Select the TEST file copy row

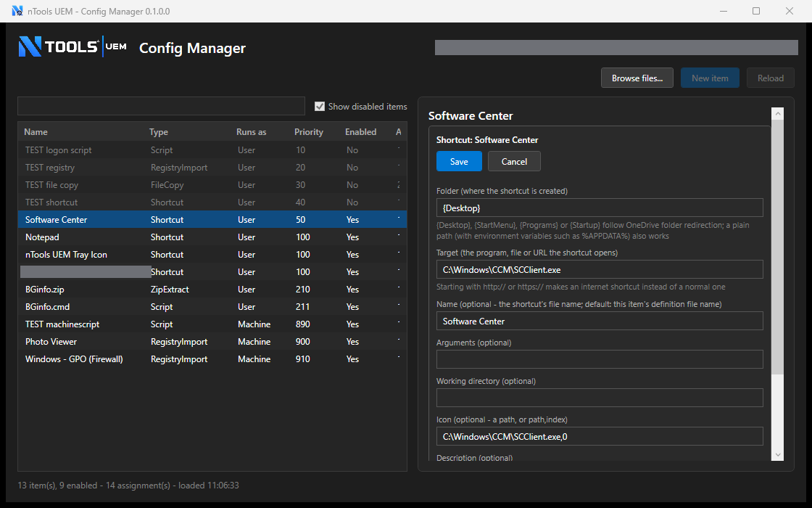212,184
